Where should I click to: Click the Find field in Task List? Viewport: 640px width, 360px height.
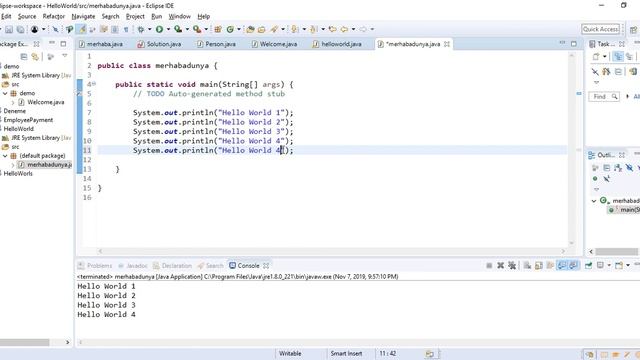(x=604, y=97)
